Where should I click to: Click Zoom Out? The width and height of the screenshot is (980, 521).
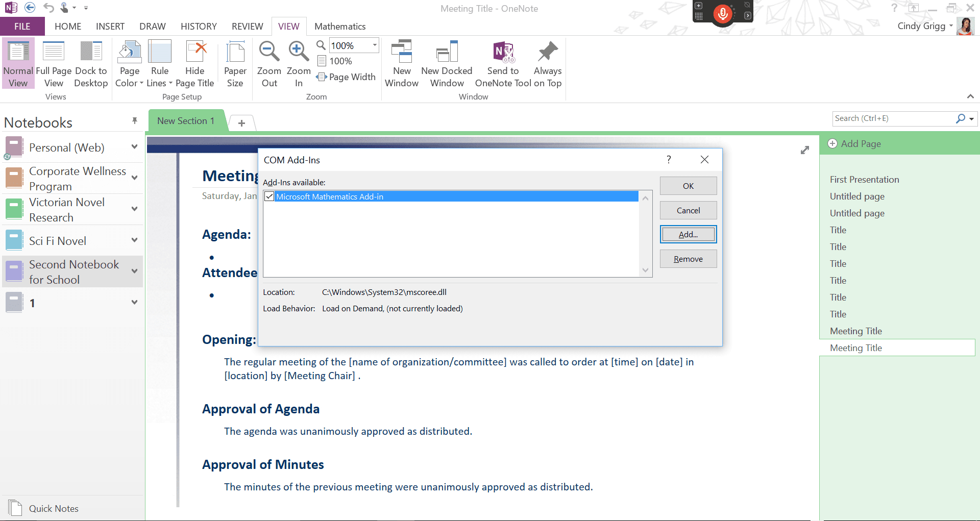pyautogui.click(x=269, y=64)
